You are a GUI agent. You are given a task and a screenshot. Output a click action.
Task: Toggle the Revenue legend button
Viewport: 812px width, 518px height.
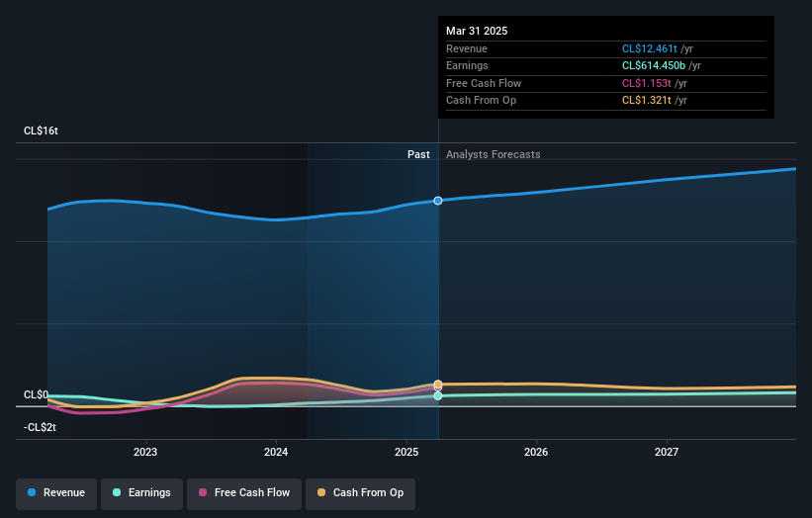tap(56, 493)
